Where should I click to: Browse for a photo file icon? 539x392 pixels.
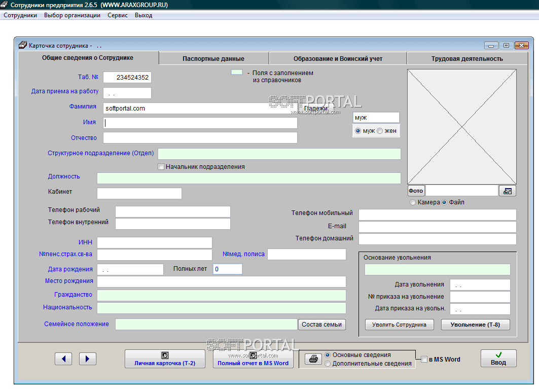(508, 191)
